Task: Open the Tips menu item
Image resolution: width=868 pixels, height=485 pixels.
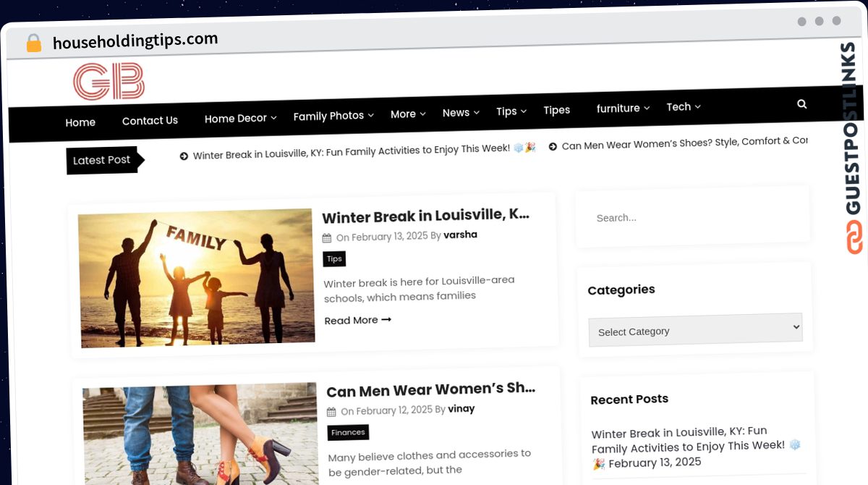Action: [x=506, y=111]
